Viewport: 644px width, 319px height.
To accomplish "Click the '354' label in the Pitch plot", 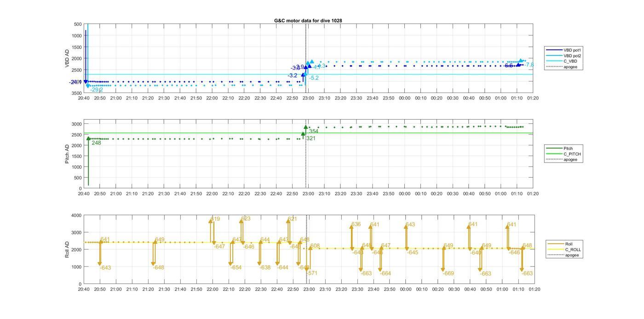I will [314, 132].
